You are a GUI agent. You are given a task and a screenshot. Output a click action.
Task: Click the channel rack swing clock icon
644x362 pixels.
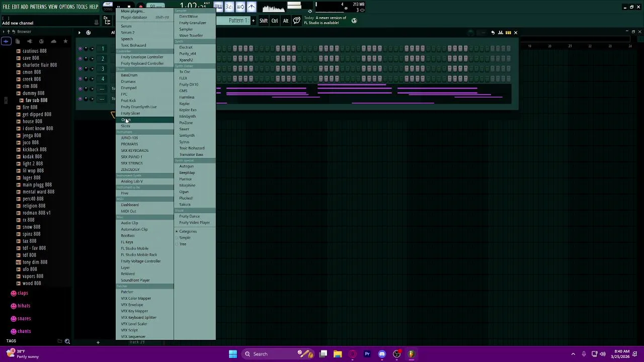pos(88,33)
